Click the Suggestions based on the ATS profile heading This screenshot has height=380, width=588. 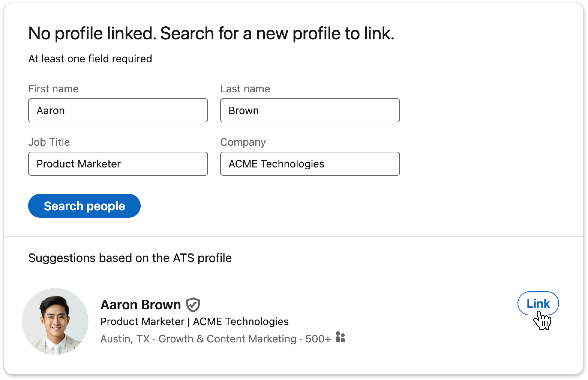(x=130, y=258)
